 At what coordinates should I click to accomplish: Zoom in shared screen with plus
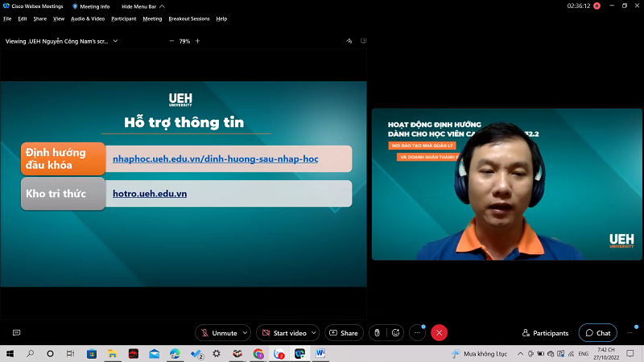tap(197, 41)
